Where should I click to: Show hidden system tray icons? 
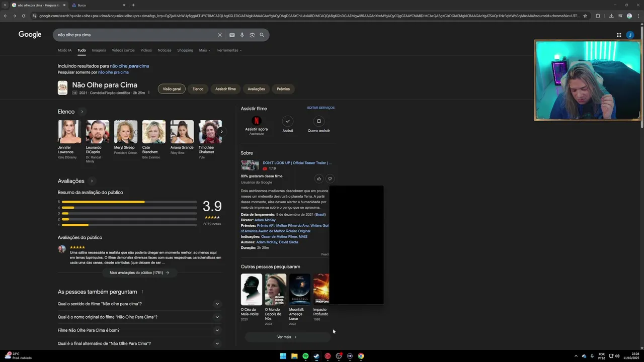pyautogui.click(x=576, y=356)
